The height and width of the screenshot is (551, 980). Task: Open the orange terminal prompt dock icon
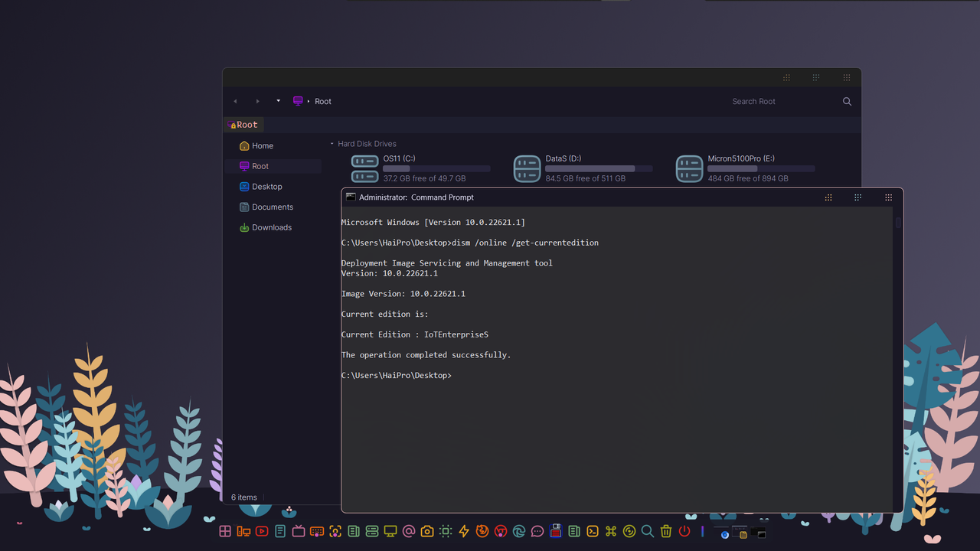click(592, 531)
